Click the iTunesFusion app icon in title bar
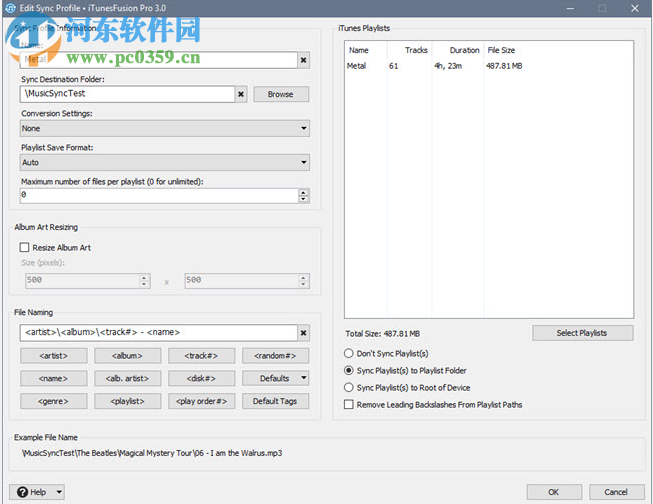 [x=10, y=8]
